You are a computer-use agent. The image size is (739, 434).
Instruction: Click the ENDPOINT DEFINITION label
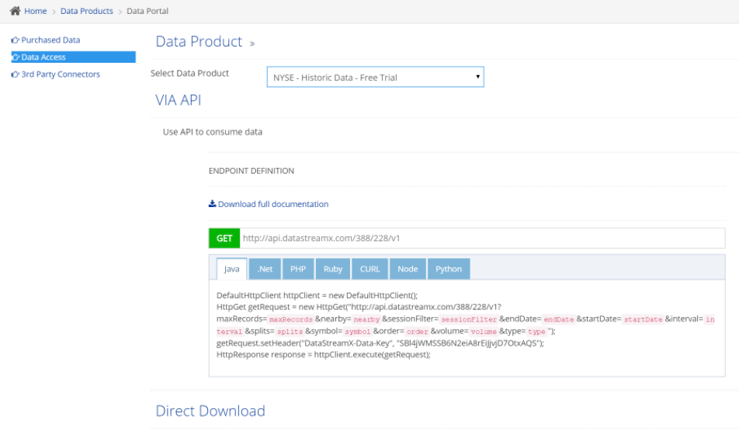pos(251,171)
